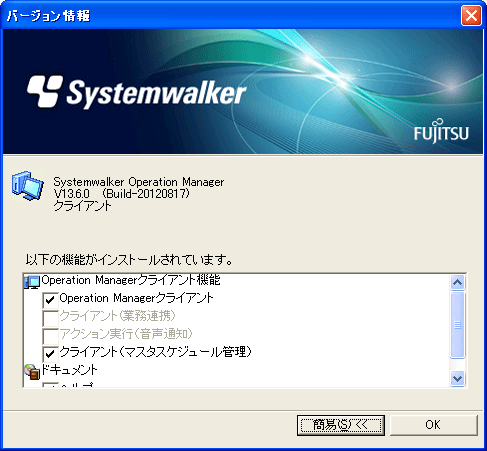The height and width of the screenshot is (451, 487).
Task: Click the 簡易(S) << button
Action: 341,425
